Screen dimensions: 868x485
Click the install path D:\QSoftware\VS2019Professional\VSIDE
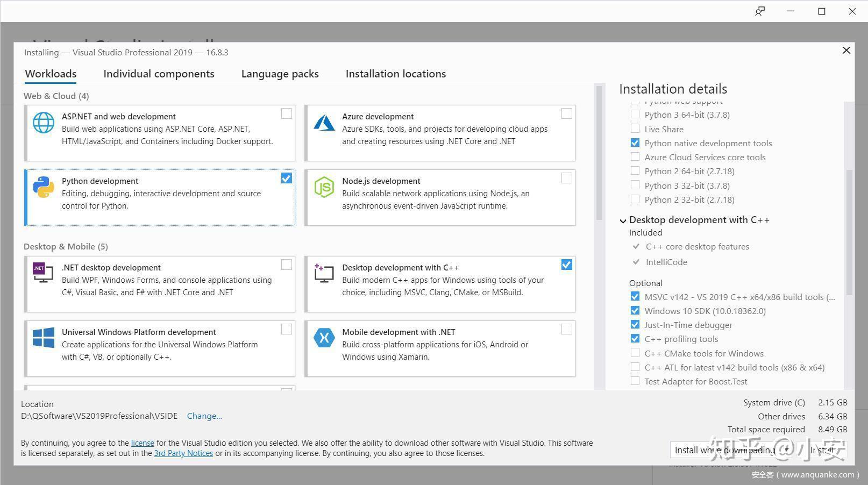click(99, 416)
